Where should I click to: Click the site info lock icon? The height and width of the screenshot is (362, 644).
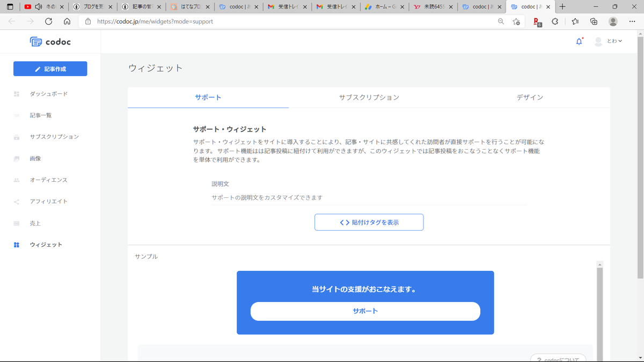point(88,21)
